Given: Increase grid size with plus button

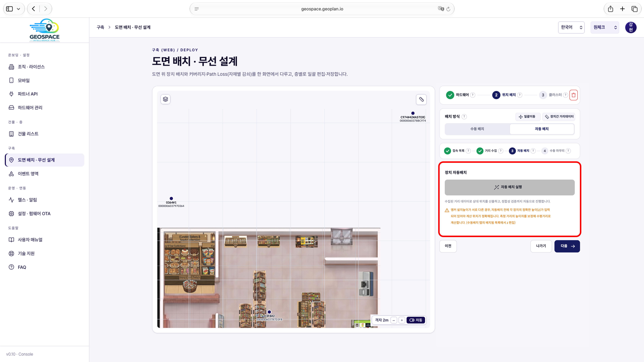Looking at the screenshot, I should [x=402, y=320].
